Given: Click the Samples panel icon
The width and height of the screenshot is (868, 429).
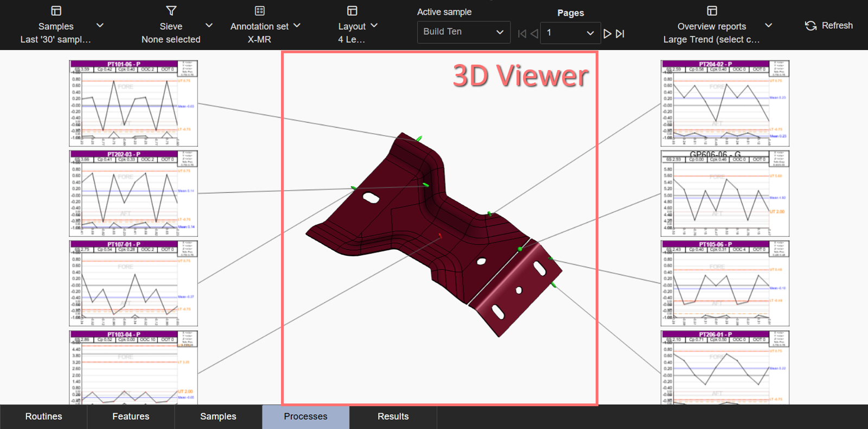Looking at the screenshot, I should coord(56,11).
